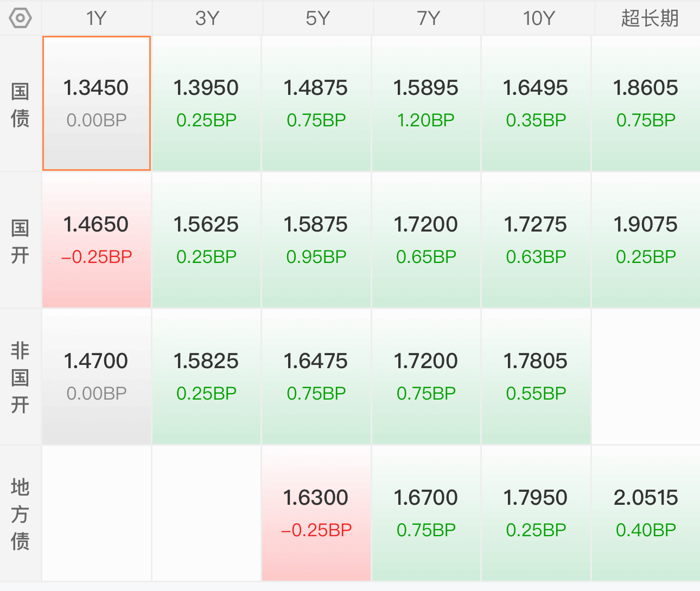
Task: Open the 国债 10Y cell showing 1.6495
Action: (x=536, y=104)
